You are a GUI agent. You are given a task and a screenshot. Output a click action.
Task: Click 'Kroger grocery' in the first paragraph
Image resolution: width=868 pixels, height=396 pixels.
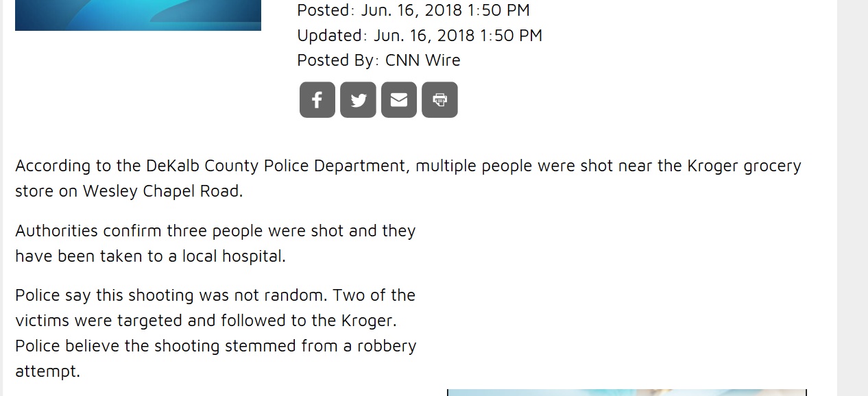click(744, 166)
